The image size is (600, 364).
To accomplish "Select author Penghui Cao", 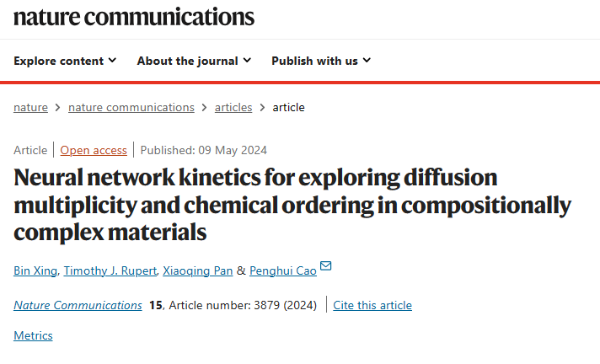I will (283, 271).
